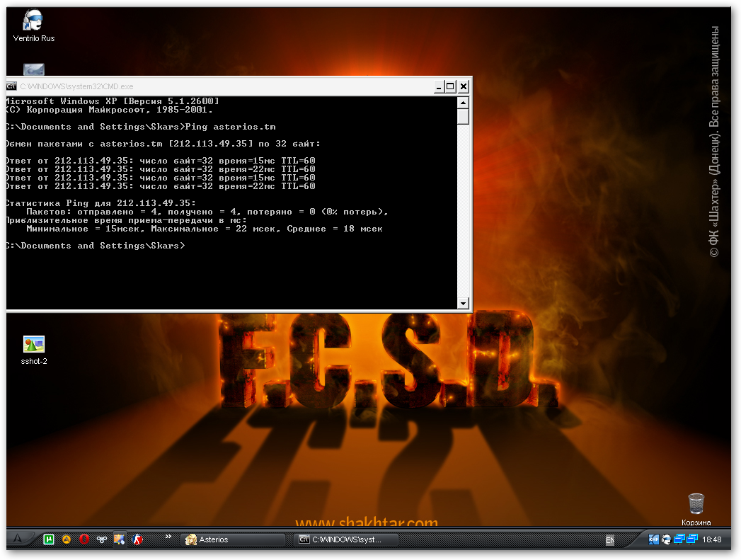This screenshot has height=560, width=741.
Task: Click the KMP player tray icon
Action: 653,539
